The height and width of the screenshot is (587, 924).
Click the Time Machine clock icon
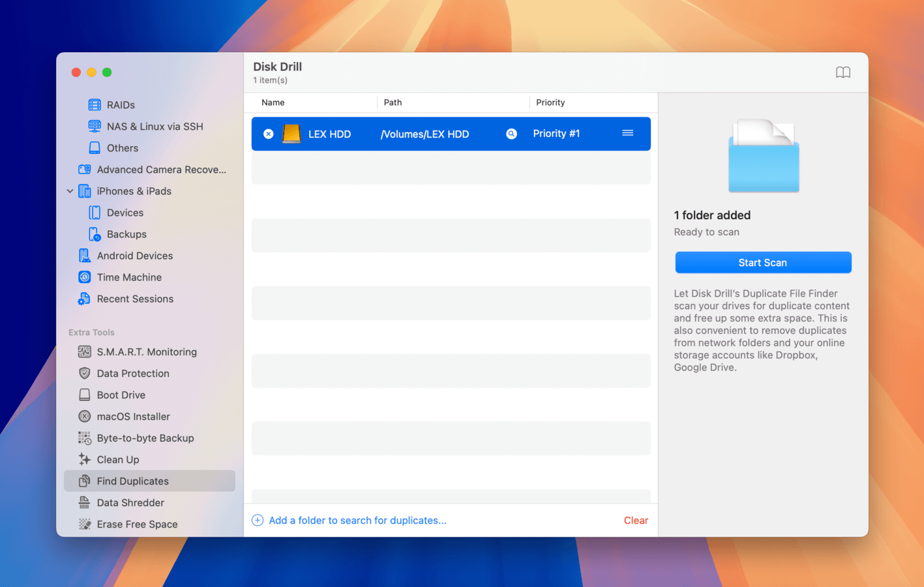tap(85, 277)
